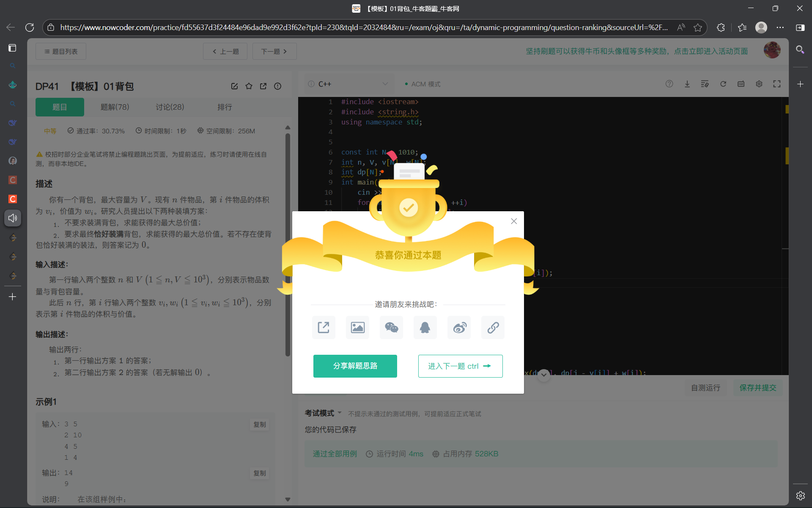812x508 pixels.
Task: Close the congratulations popup
Action: click(514, 221)
